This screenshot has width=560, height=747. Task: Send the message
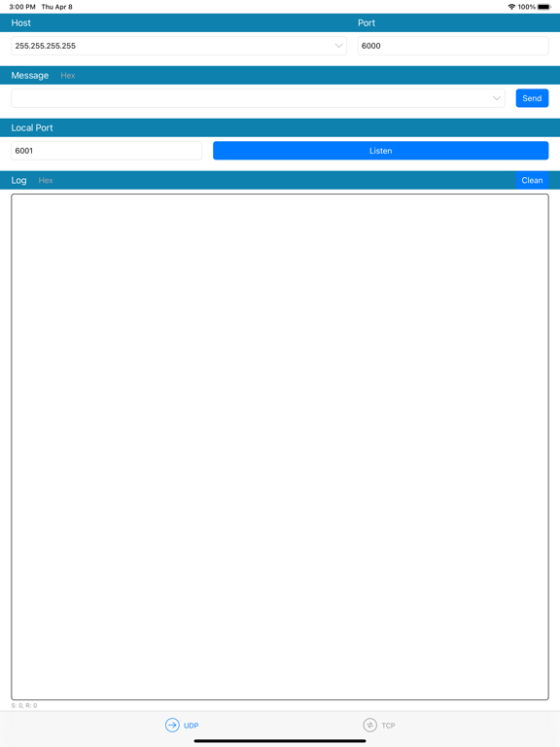[x=532, y=98]
